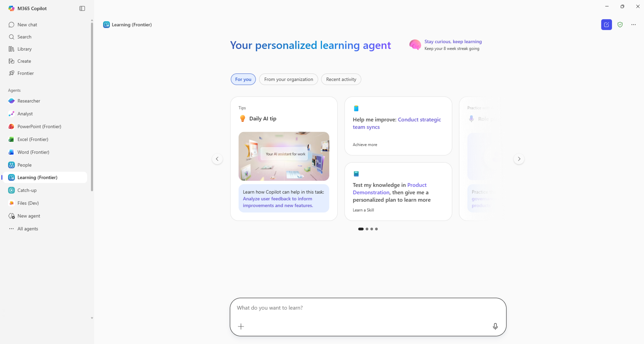Click the new chat compose icon
644x344 pixels.
[606, 25]
